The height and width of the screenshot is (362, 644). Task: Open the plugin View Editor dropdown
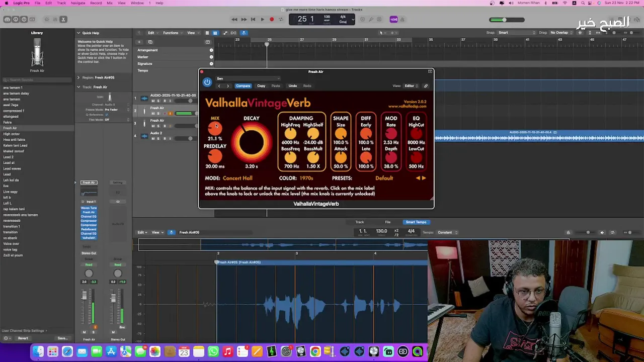coord(412,86)
